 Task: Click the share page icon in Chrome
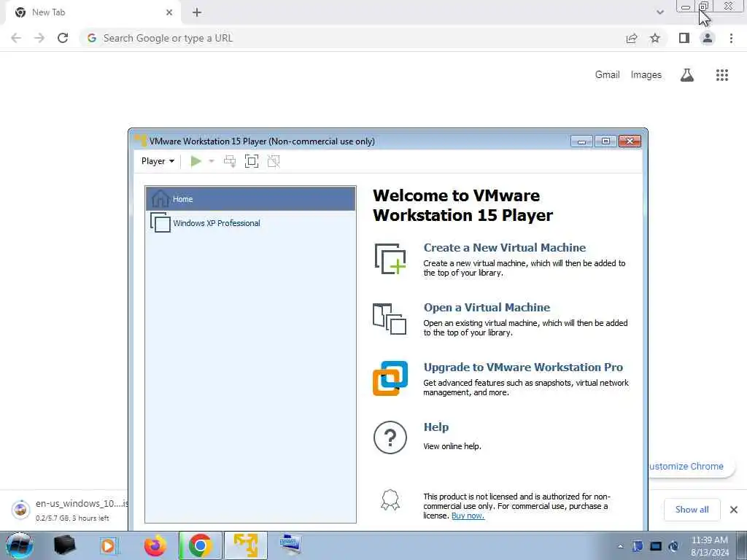point(632,38)
